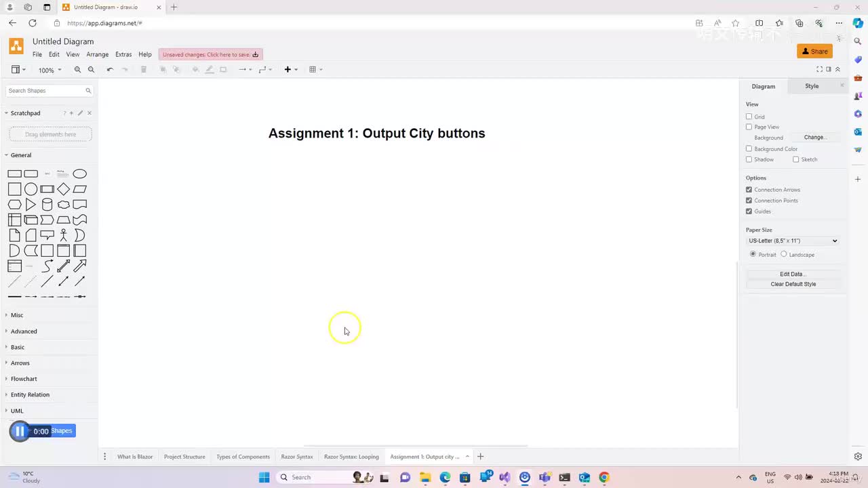Enable the Shadow checkbox
Viewport: 868px width, 488px height.
[x=749, y=159]
